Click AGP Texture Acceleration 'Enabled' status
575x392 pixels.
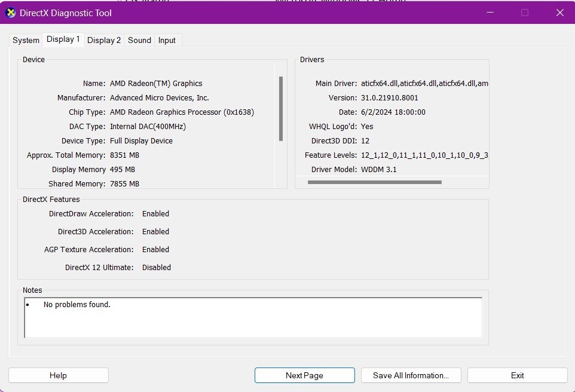coord(155,250)
